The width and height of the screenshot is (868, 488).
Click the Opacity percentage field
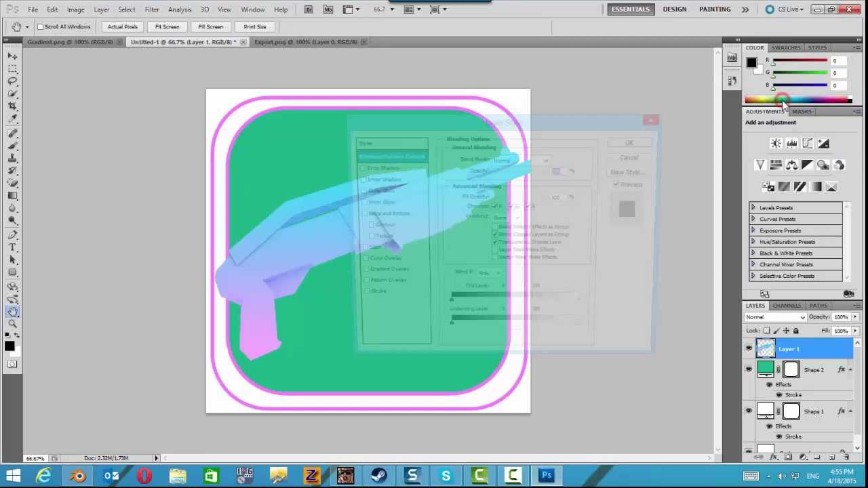841,317
